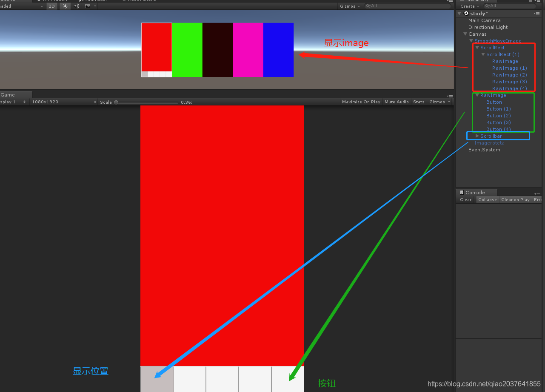Toggle 2D scene view mode
The width and height of the screenshot is (545, 392).
click(x=51, y=6)
